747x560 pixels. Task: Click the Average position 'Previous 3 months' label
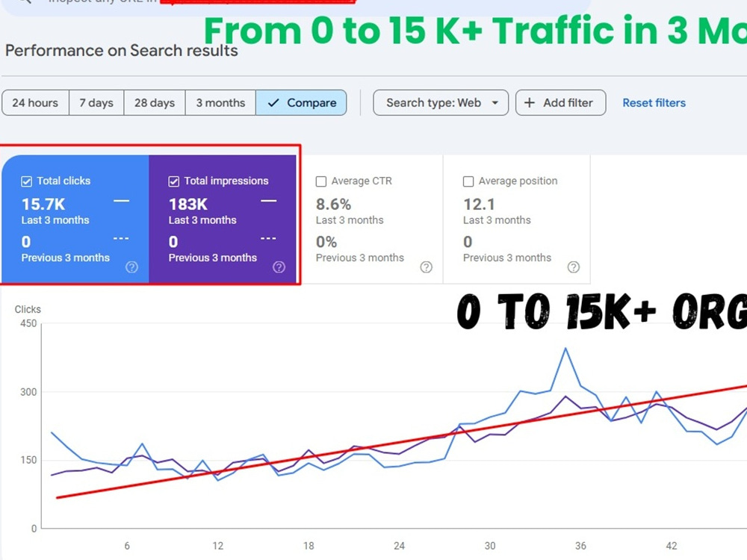[507, 258]
